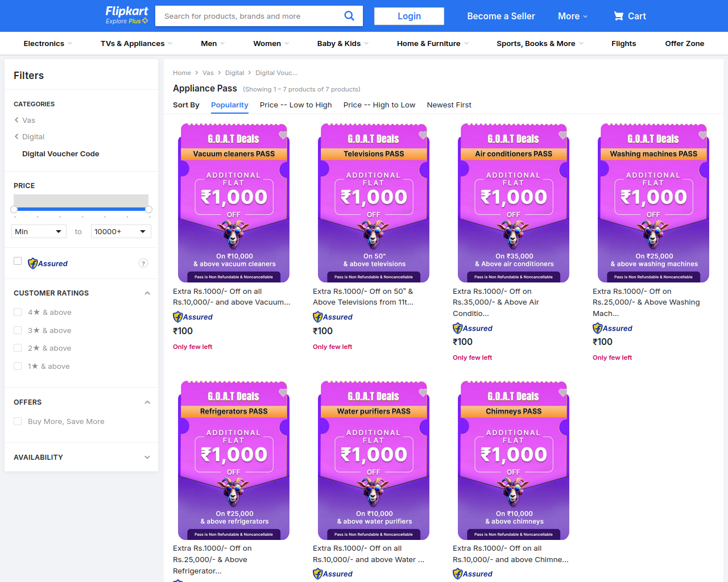The width and height of the screenshot is (728, 582).
Task: Add Air conditioners PASS to wishlist heart
Action: point(562,135)
